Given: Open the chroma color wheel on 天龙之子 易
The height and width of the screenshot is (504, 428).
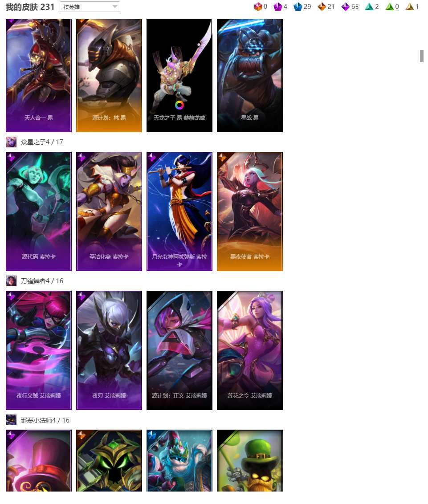Looking at the screenshot, I should 179,105.
